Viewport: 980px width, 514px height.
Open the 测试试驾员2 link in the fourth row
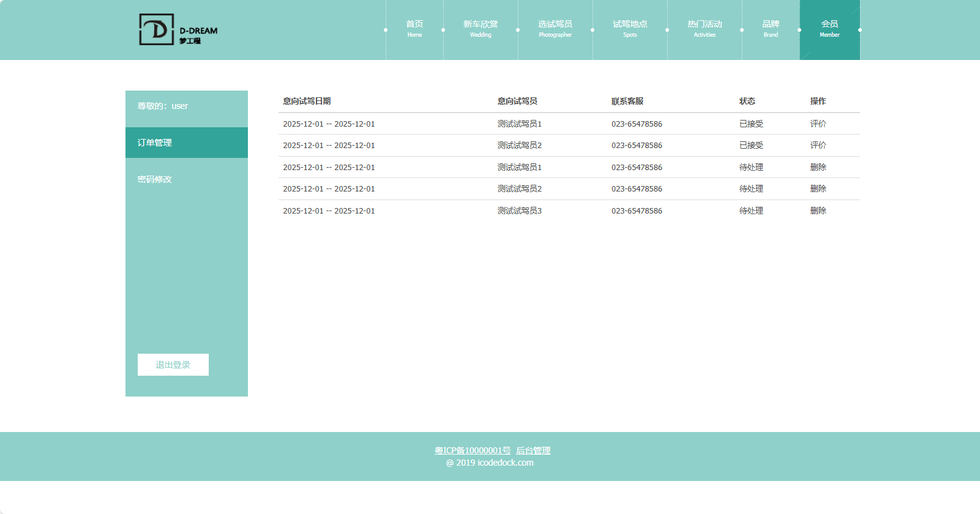[520, 188]
